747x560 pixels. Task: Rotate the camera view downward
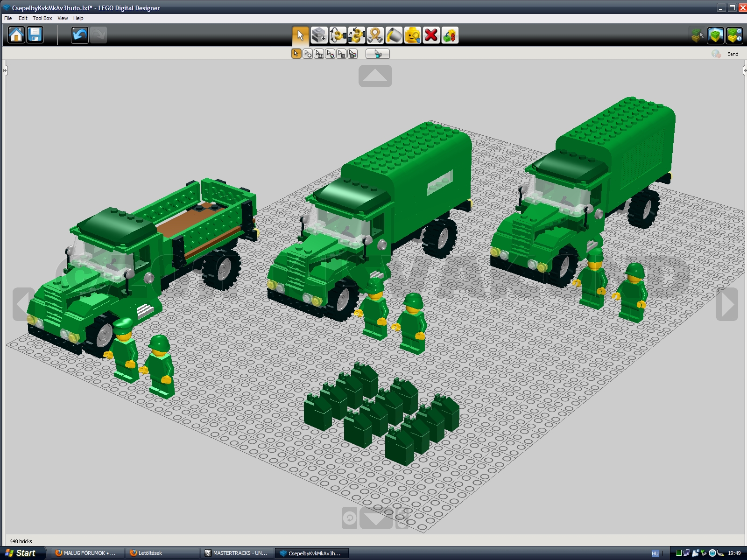[x=376, y=518]
